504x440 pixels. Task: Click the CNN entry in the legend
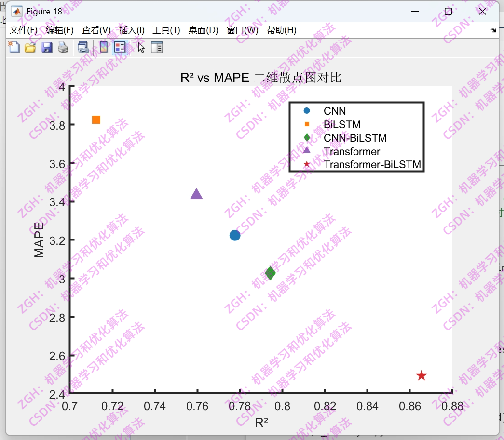point(334,111)
